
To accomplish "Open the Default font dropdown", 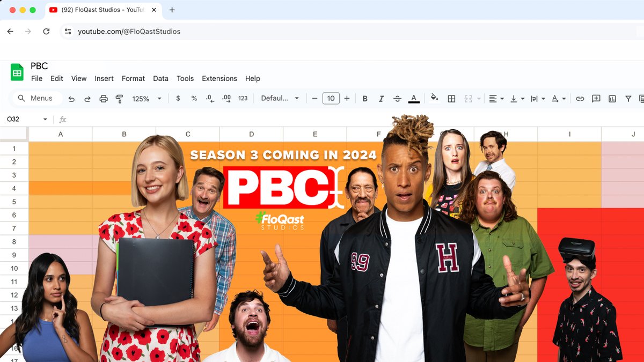I will pyautogui.click(x=280, y=99).
